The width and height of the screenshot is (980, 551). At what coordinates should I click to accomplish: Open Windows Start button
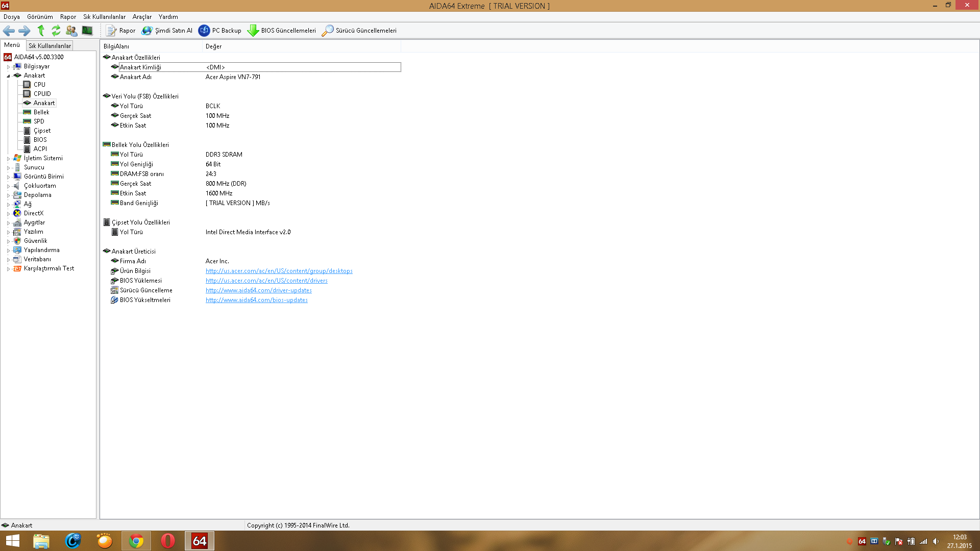coord(12,541)
